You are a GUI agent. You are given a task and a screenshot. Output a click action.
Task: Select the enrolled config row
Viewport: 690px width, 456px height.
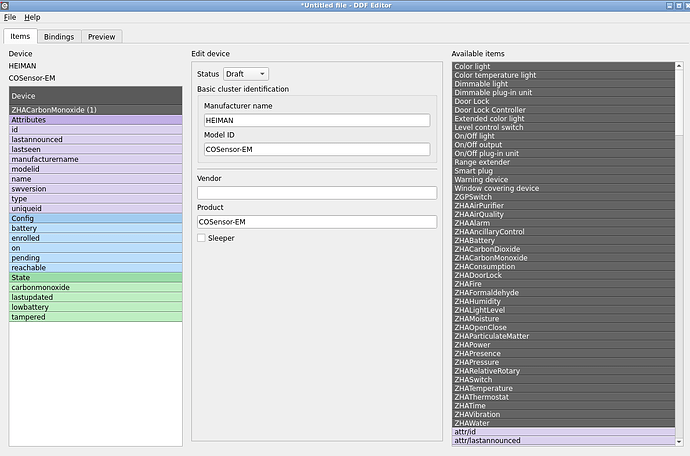pos(95,238)
